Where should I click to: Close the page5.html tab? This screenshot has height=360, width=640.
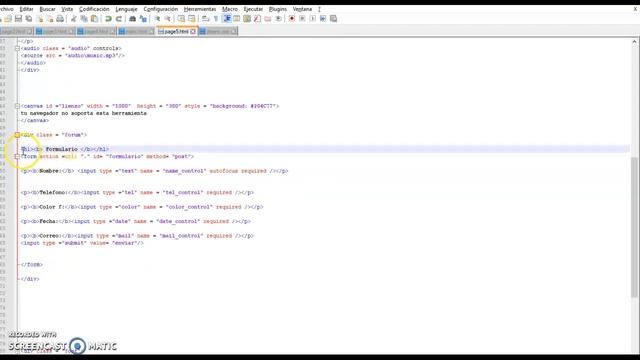(193, 31)
